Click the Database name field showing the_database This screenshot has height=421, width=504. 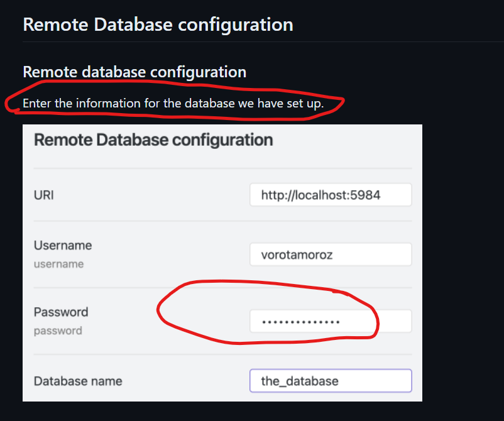click(331, 381)
